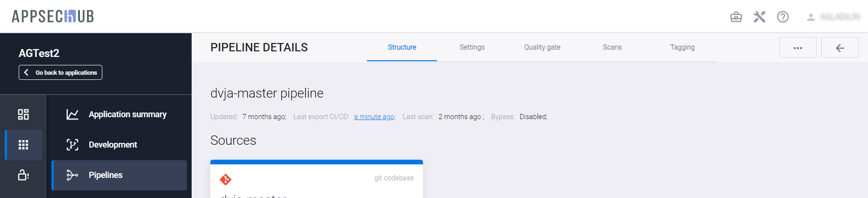Image resolution: width=868 pixels, height=198 pixels.
Task: Click the 'a minute ago' export link
Action: (x=375, y=117)
